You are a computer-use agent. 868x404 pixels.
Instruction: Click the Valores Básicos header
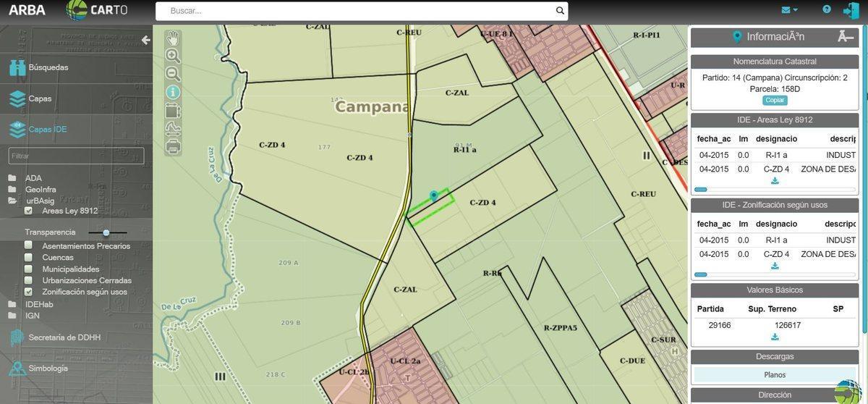[x=775, y=290]
